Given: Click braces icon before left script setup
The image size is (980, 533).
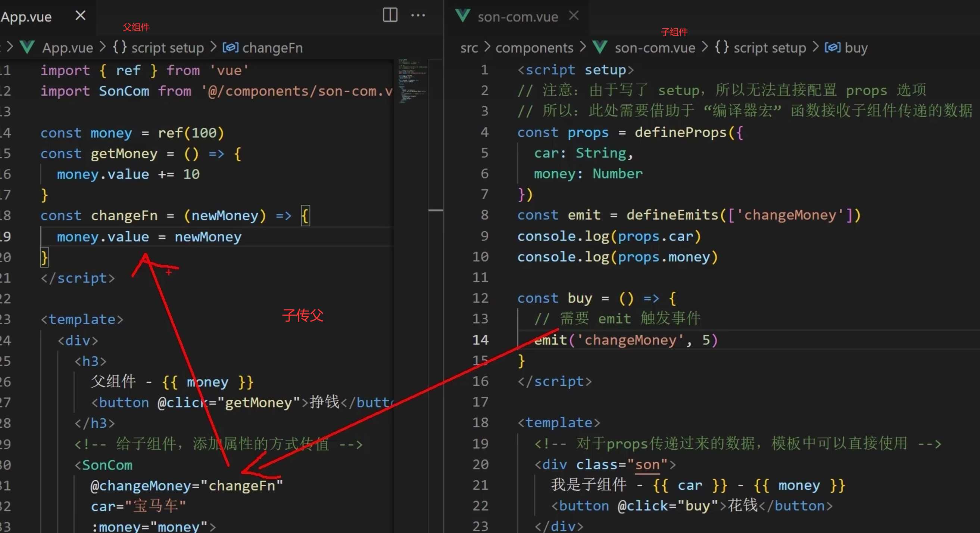Looking at the screenshot, I should tap(119, 47).
